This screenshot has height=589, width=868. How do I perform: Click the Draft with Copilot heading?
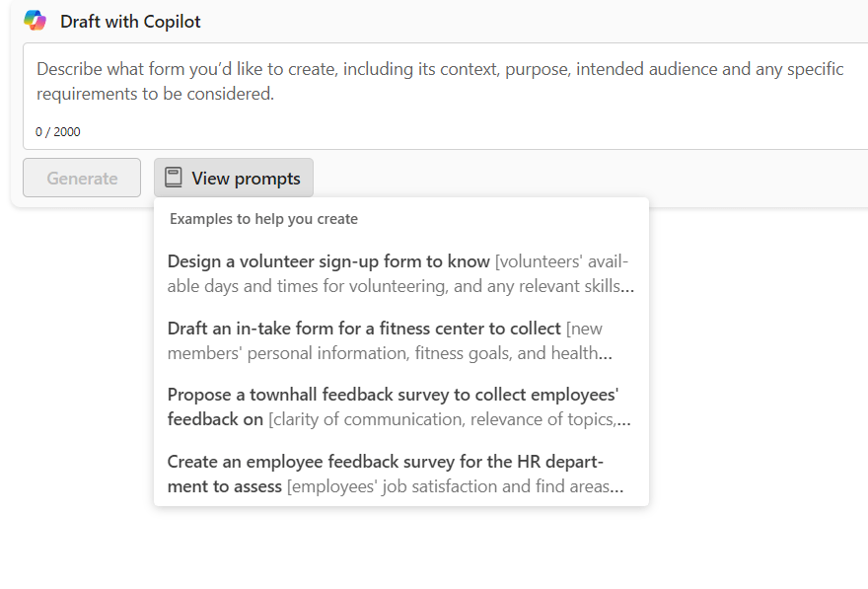(130, 22)
